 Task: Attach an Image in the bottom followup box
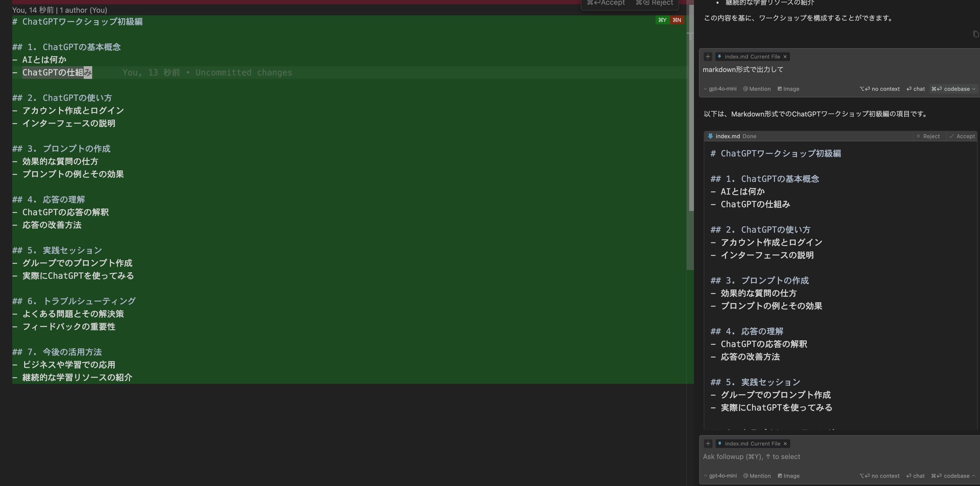(x=789, y=476)
